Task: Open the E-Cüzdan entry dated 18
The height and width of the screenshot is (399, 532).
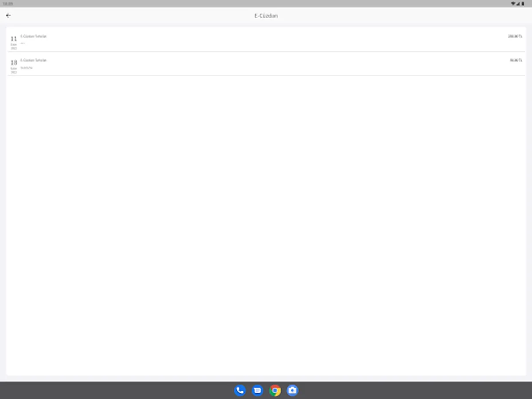Action: tap(266, 64)
